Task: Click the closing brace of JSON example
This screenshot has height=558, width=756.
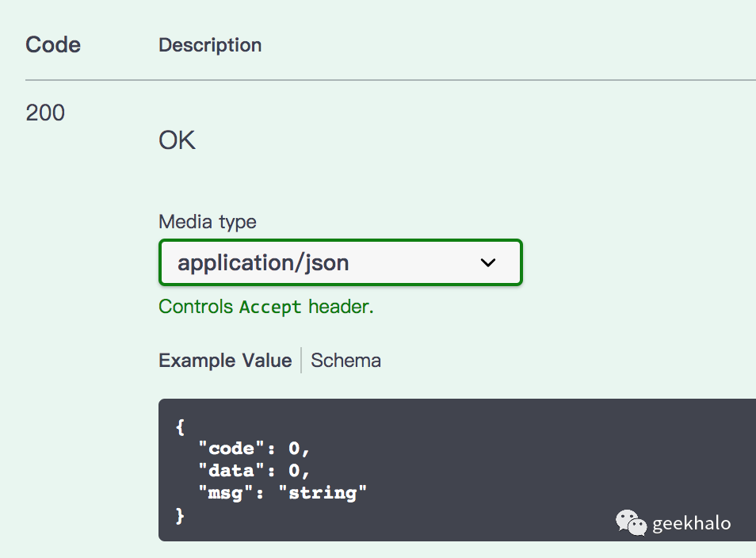Action: 180,515
